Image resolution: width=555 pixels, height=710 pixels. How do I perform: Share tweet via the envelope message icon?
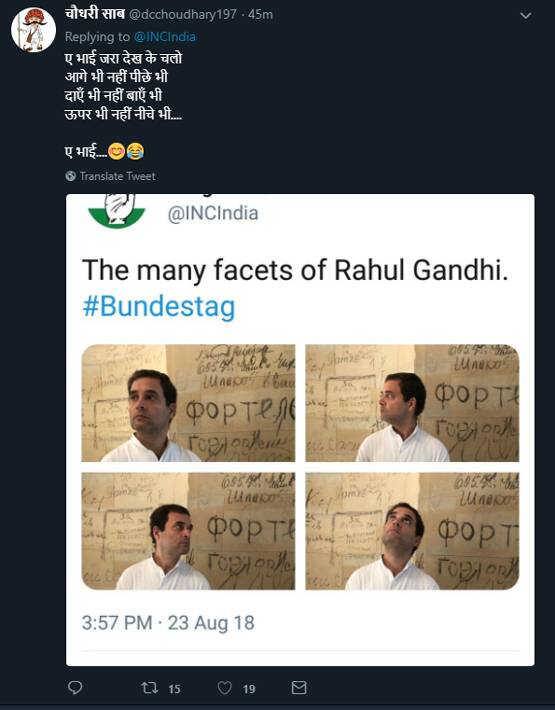point(299,687)
